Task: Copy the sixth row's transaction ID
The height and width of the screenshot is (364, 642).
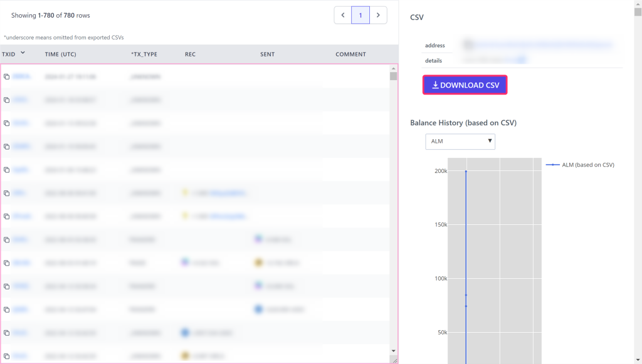Action: [x=6, y=193]
